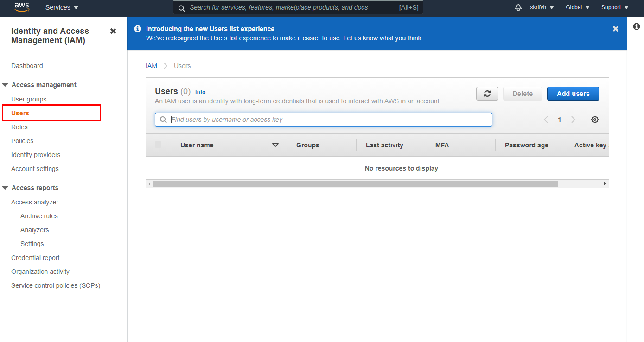Viewport: 644px width, 342px height.
Task: Open the Global region dropdown
Action: (x=578, y=7)
